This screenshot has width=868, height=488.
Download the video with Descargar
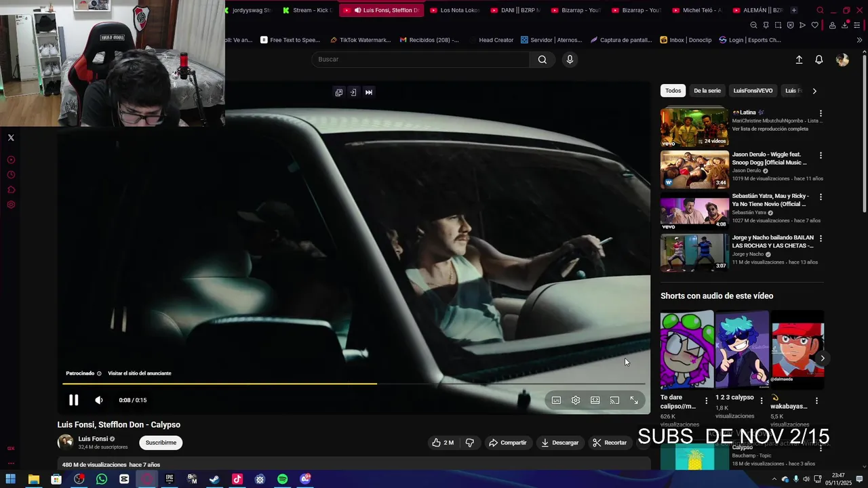(x=559, y=443)
